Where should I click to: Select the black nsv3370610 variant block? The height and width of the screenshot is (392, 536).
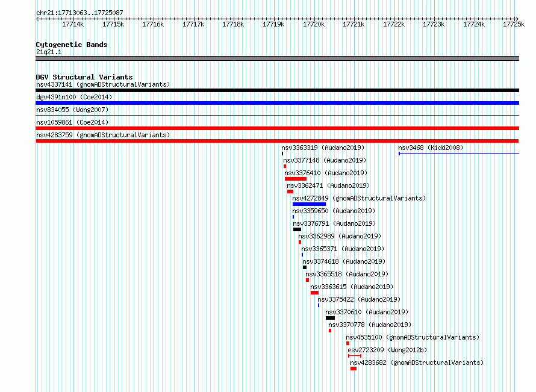pyautogui.click(x=330, y=318)
